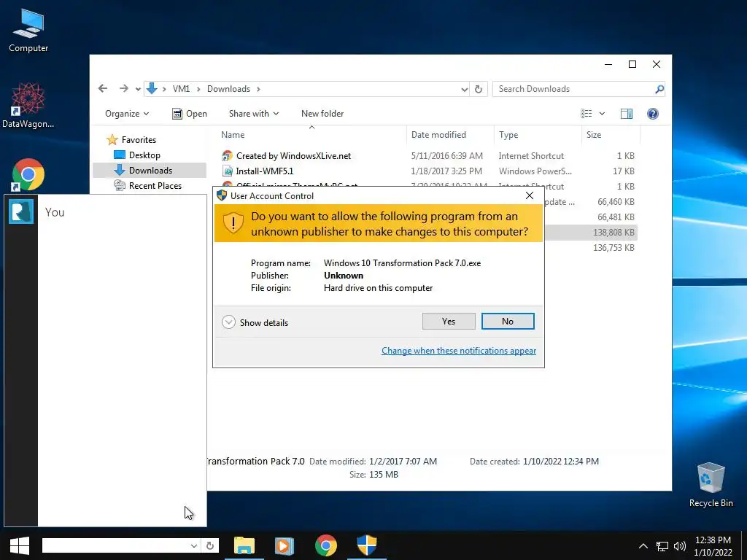Sort by Size column header
Image resolution: width=747 pixels, height=560 pixels.
[611, 135]
